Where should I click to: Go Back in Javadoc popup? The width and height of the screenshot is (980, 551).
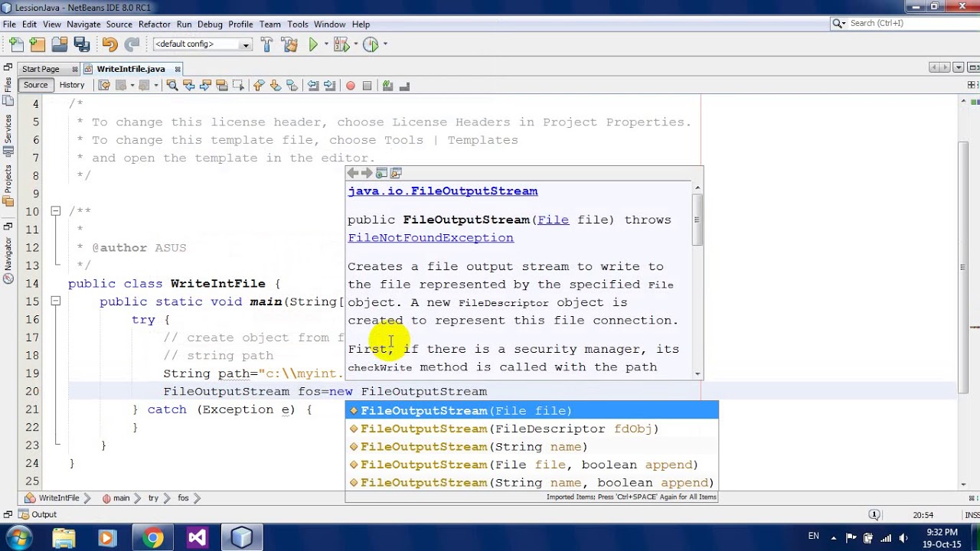[x=353, y=173]
